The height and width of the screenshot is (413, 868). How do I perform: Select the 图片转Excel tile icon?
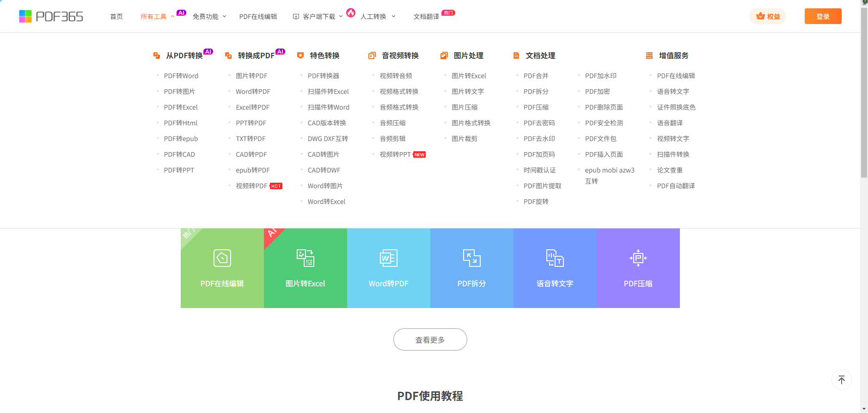[x=305, y=258]
